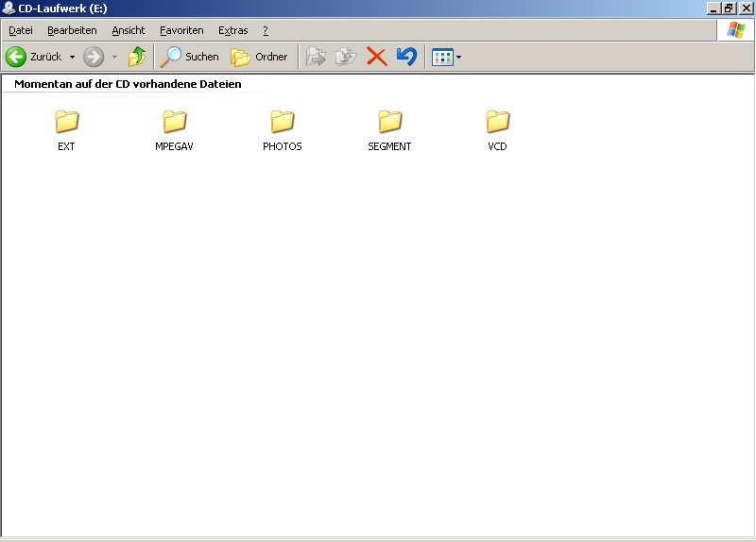Open the ? help menu

pos(266,30)
